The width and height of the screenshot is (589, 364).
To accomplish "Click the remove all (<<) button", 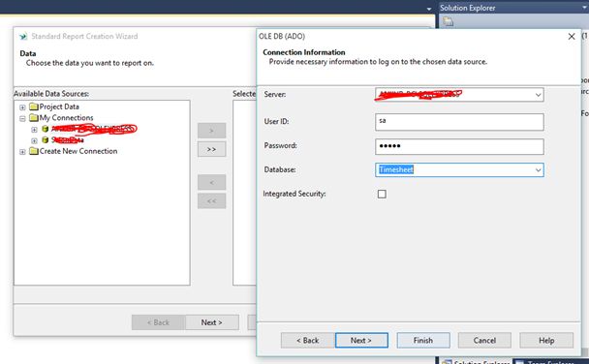I will coord(211,201).
